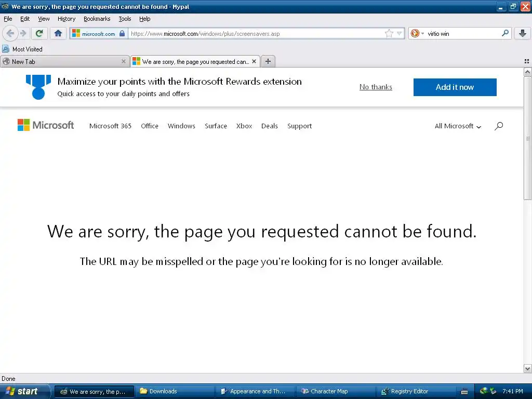
Task: Open the History menu
Action: pyautogui.click(x=66, y=19)
